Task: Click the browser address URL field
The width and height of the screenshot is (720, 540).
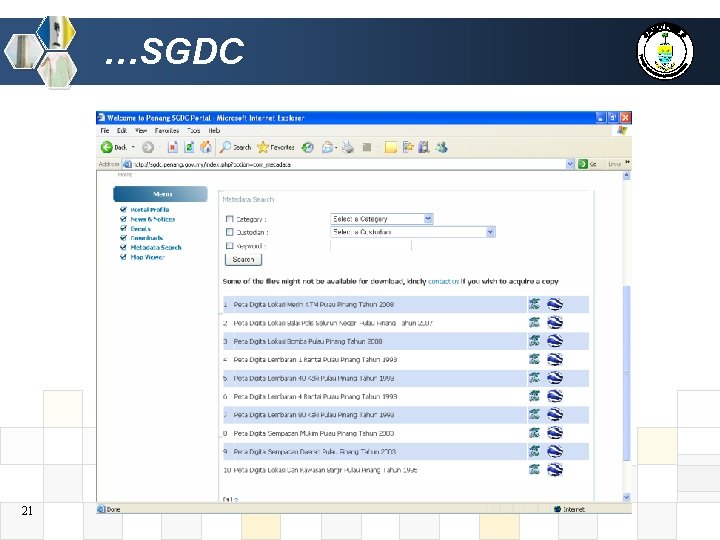Action: point(344,164)
